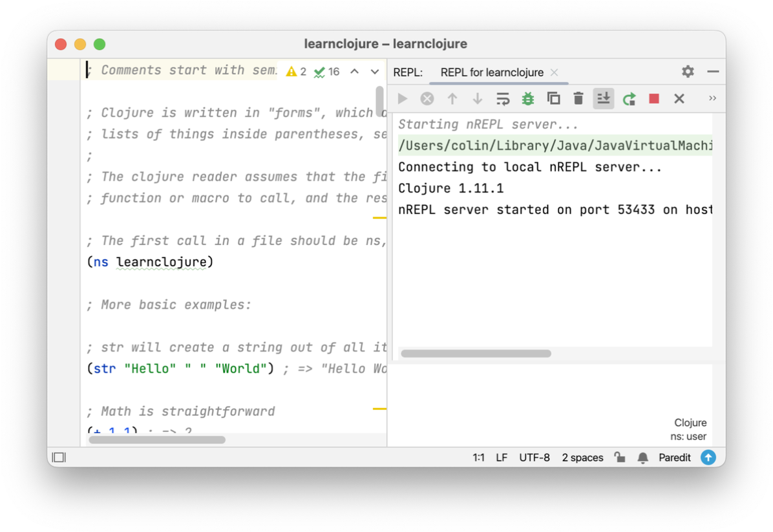The image size is (773, 532).
Task: Click the 1:1 caret position indicator
Action: 479,458
